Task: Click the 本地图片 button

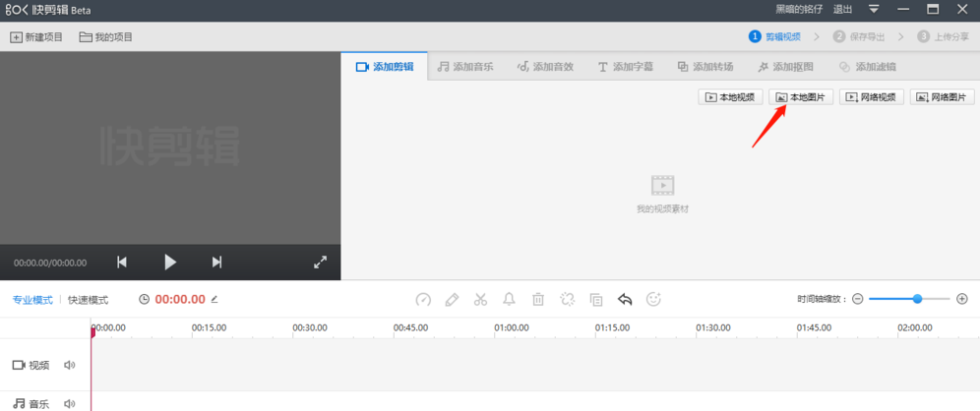Action: pos(801,96)
